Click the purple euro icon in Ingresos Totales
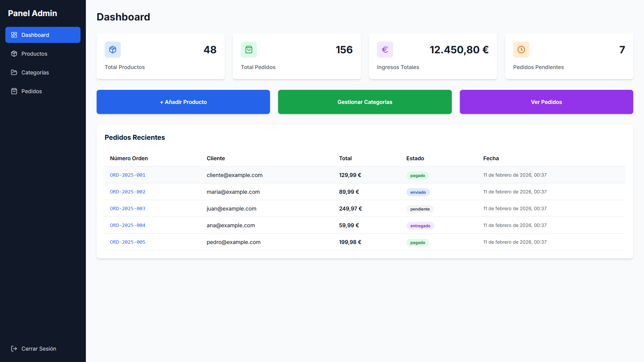 385,50
